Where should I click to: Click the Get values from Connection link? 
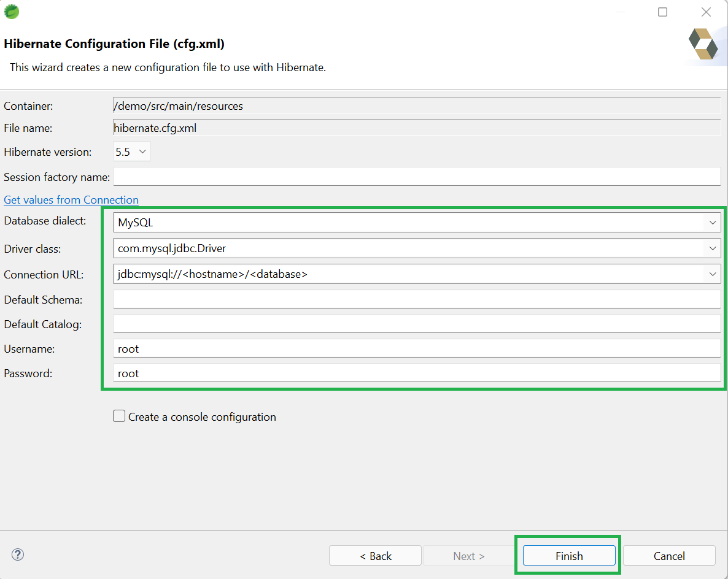(71, 200)
